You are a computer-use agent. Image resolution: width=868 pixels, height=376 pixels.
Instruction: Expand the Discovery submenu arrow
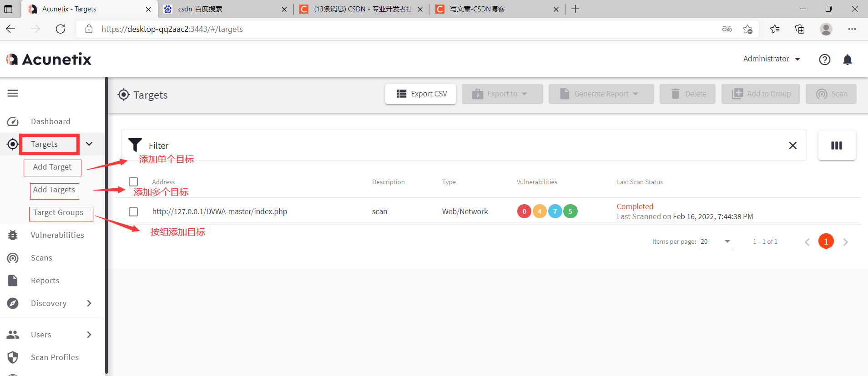tap(89, 303)
